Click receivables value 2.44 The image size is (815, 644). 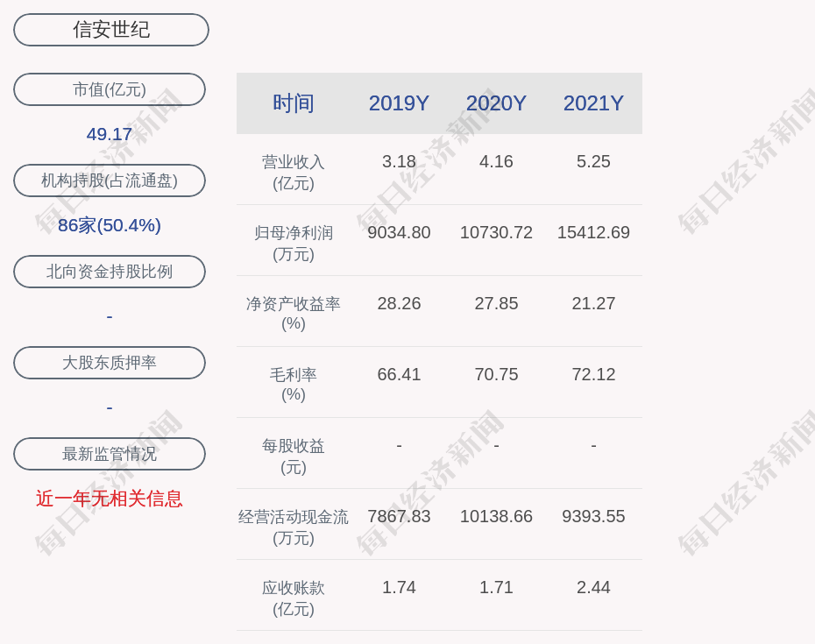click(x=593, y=587)
